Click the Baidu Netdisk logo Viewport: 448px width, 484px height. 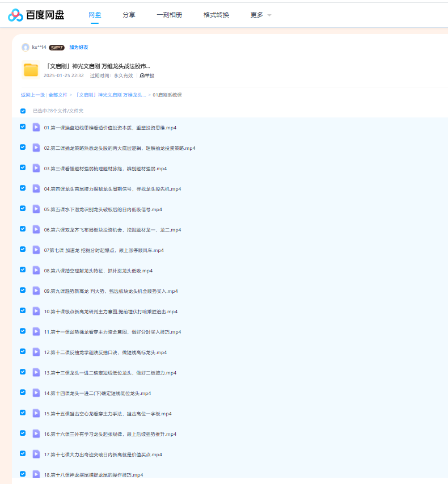36,15
